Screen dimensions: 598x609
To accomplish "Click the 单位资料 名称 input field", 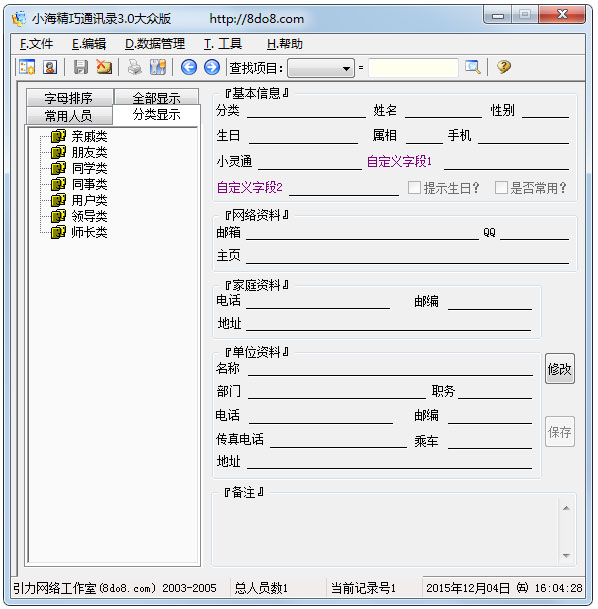I will [x=390, y=368].
